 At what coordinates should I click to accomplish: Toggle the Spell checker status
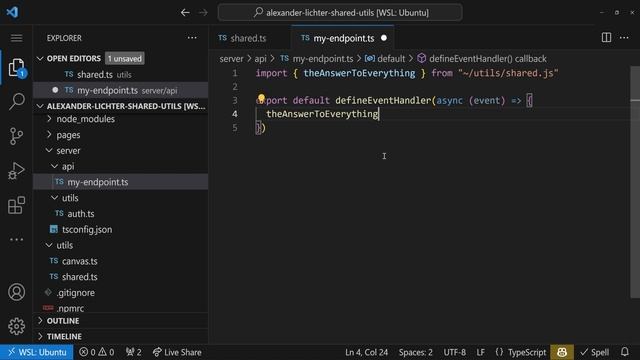point(595,352)
